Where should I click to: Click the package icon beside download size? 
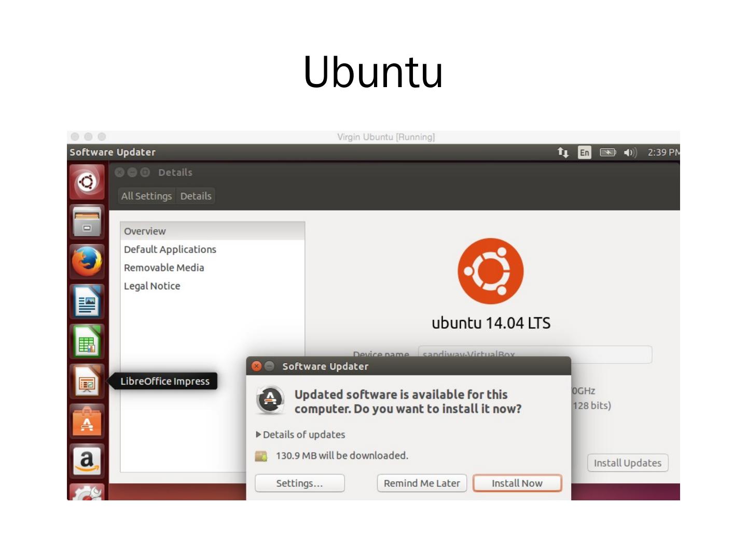[x=261, y=456]
